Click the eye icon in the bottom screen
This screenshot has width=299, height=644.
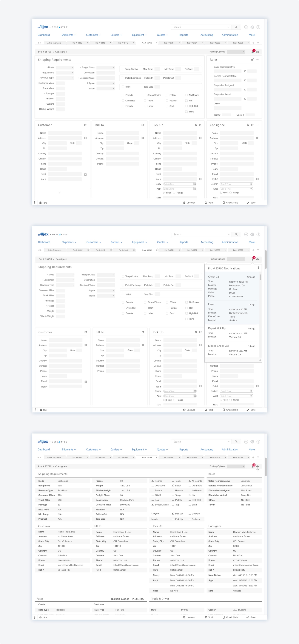click(258, 467)
